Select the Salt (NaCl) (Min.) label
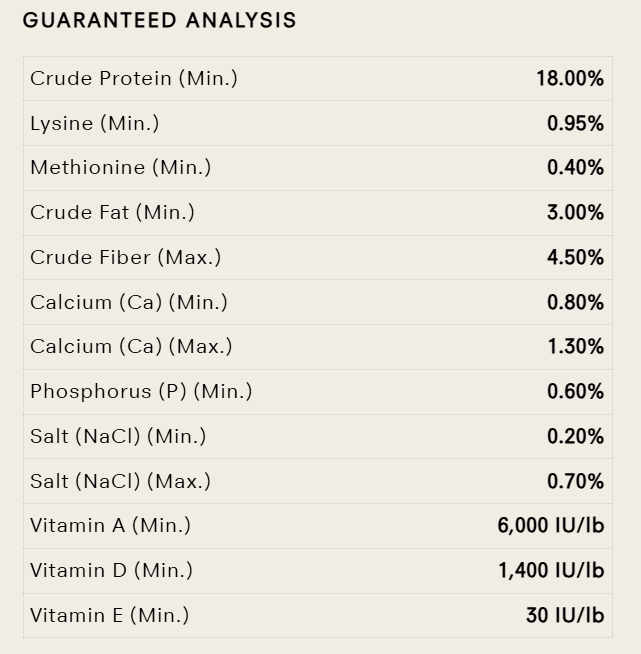Viewport: 641px width, 654px height. pyautogui.click(x=118, y=436)
